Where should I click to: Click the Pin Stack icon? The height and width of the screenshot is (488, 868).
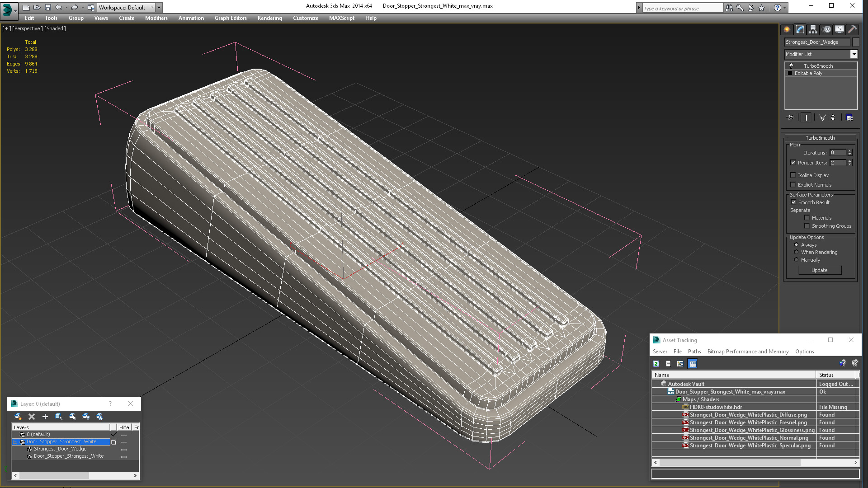pyautogui.click(x=791, y=117)
